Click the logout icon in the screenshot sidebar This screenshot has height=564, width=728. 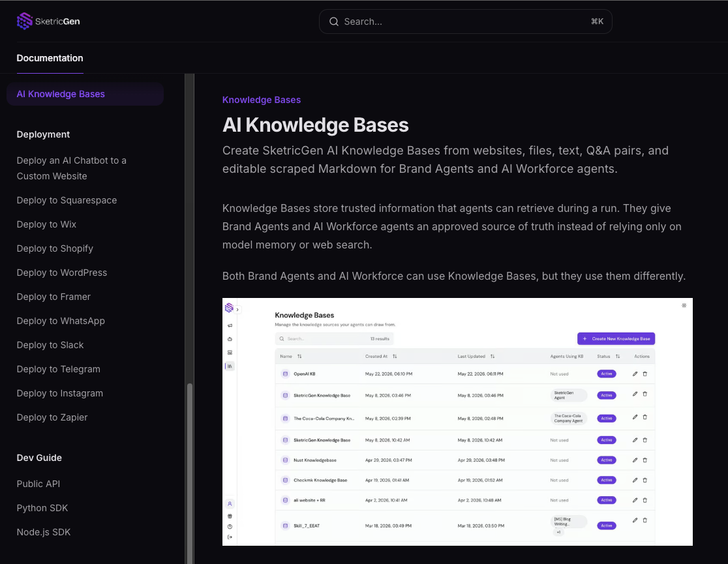click(230, 537)
